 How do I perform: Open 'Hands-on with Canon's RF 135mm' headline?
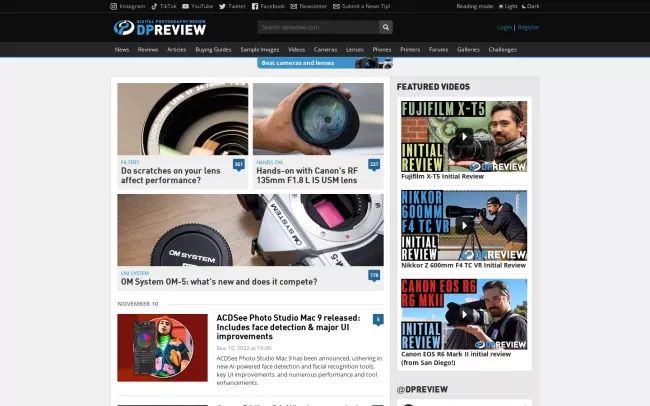[307, 175]
